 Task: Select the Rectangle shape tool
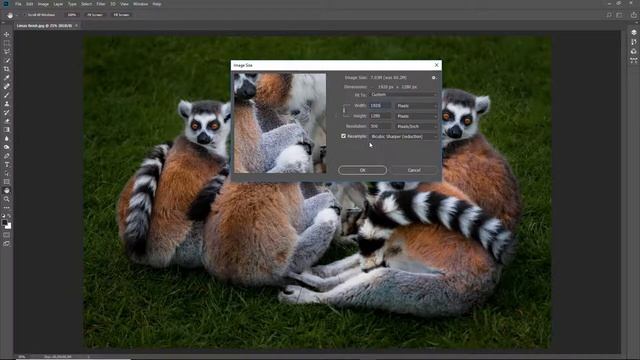coord(7,182)
